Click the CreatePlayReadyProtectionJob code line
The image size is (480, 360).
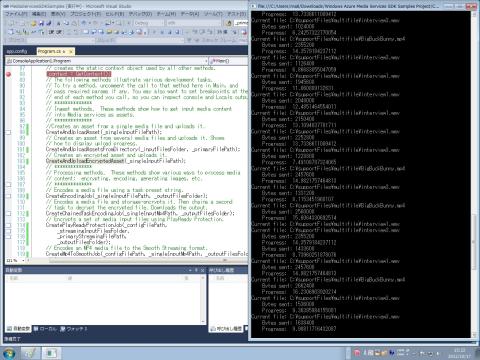106,225
